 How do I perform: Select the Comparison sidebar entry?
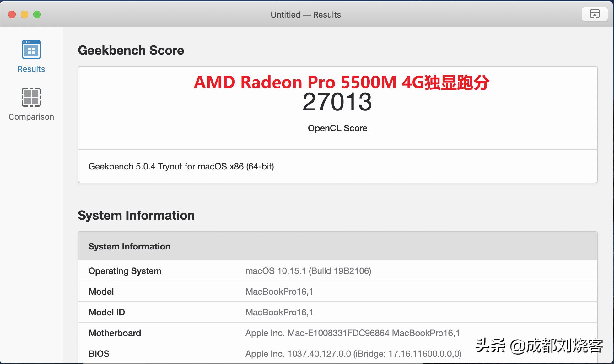click(31, 116)
